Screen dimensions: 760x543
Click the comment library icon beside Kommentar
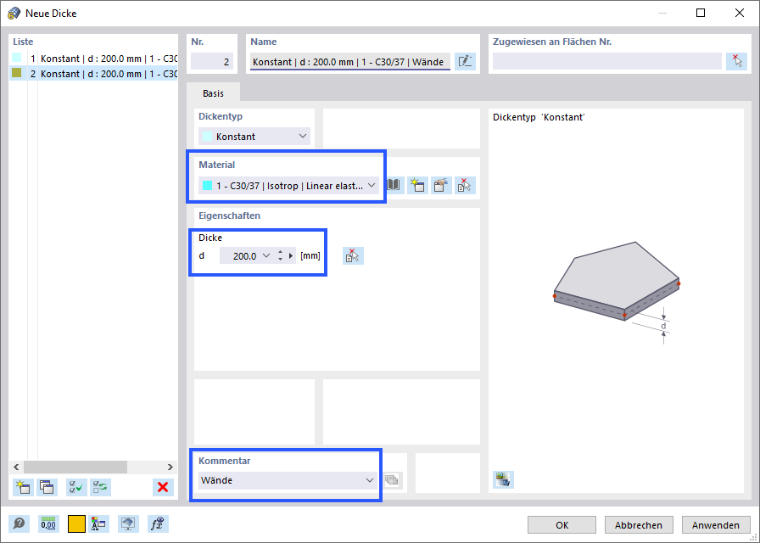pyautogui.click(x=392, y=480)
